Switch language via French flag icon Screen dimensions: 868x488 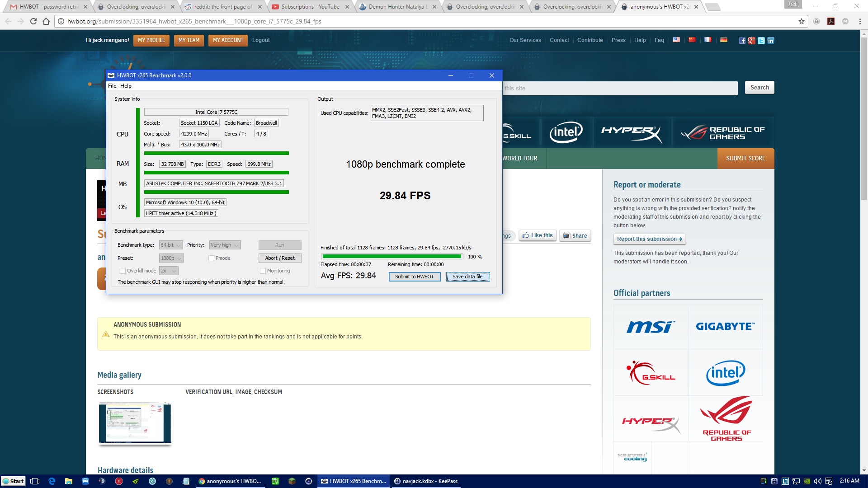click(x=708, y=40)
